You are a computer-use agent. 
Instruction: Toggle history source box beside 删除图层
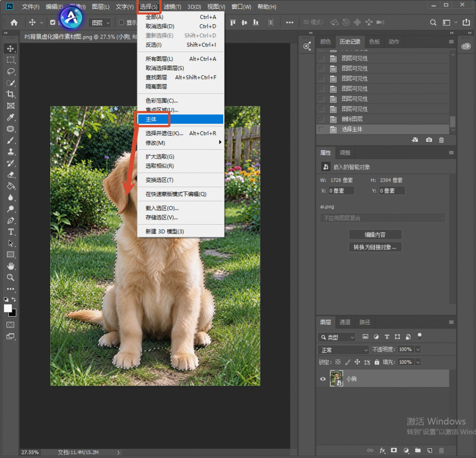pyautogui.click(x=322, y=119)
